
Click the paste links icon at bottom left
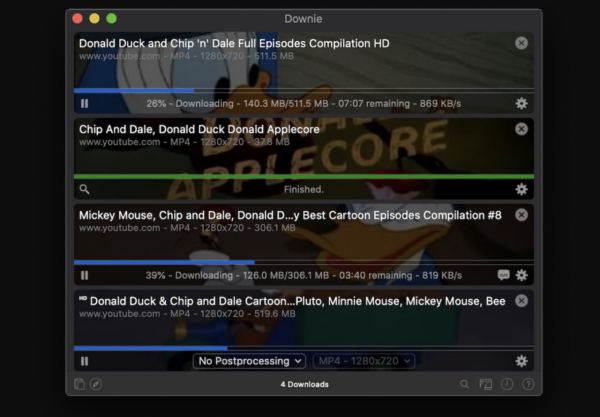coord(79,384)
